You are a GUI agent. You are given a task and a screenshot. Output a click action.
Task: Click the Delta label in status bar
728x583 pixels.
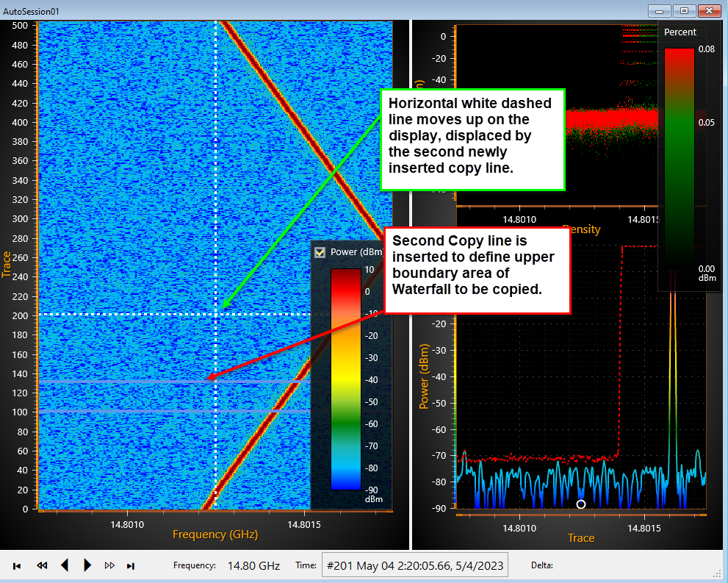point(541,565)
